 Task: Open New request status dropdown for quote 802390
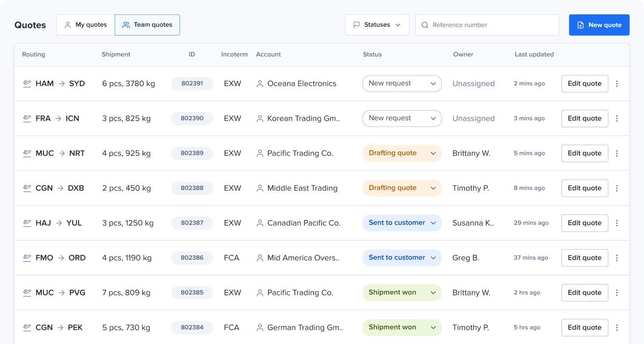[x=402, y=118]
